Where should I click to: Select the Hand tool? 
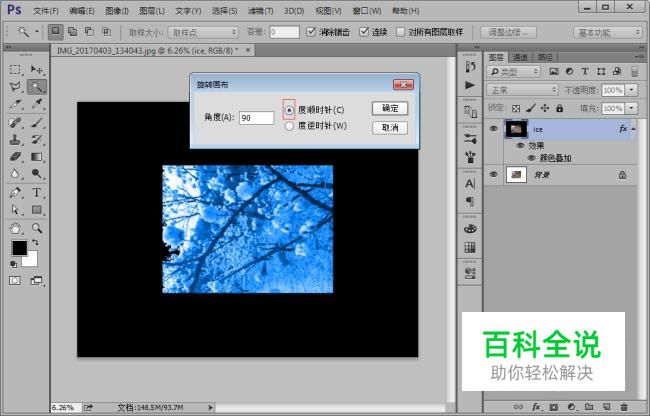tap(15, 228)
